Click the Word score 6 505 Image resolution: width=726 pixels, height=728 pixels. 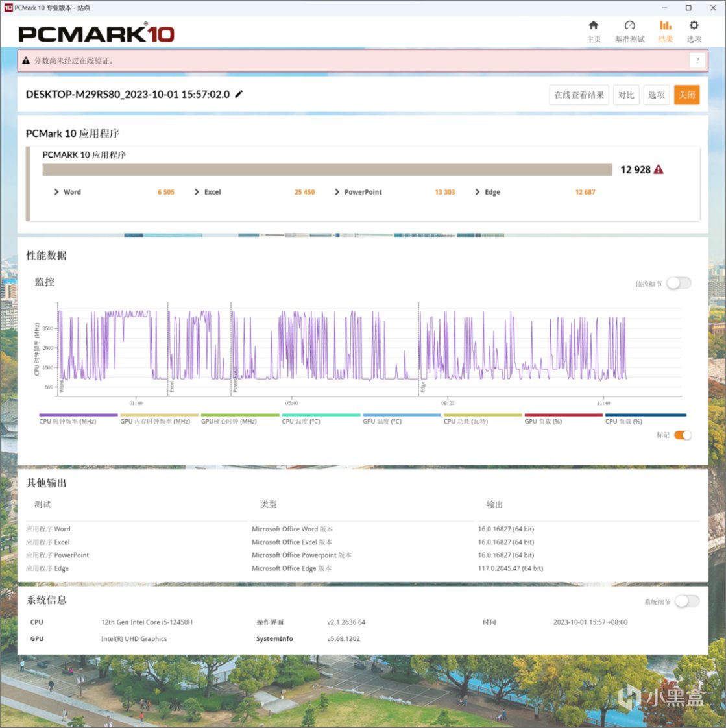165,192
